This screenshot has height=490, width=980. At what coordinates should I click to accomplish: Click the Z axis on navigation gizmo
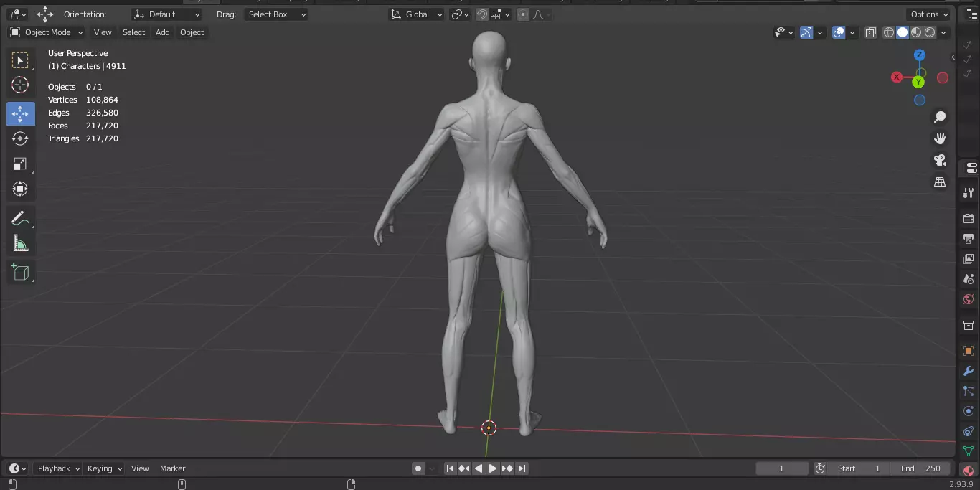(919, 55)
